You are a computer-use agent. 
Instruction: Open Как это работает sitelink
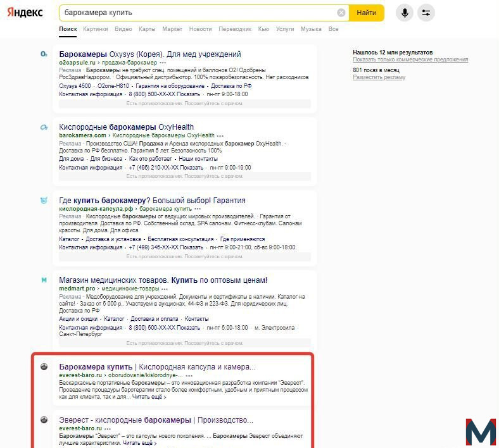click(x=150, y=159)
